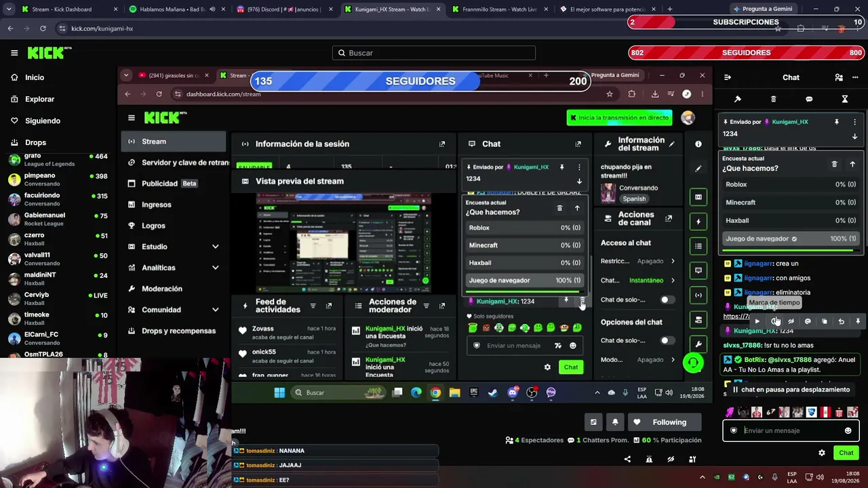
Task: Open chat settings gear beside the right Chat button
Action: (822, 453)
